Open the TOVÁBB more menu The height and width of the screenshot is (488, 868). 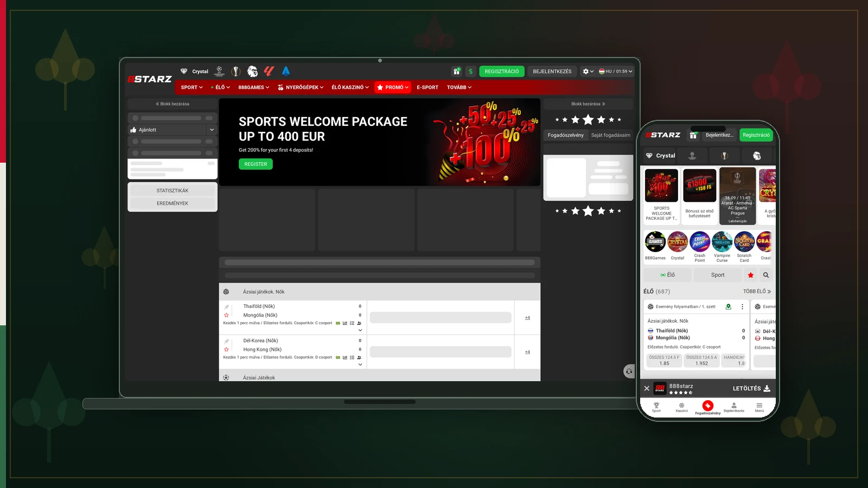point(459,87)
